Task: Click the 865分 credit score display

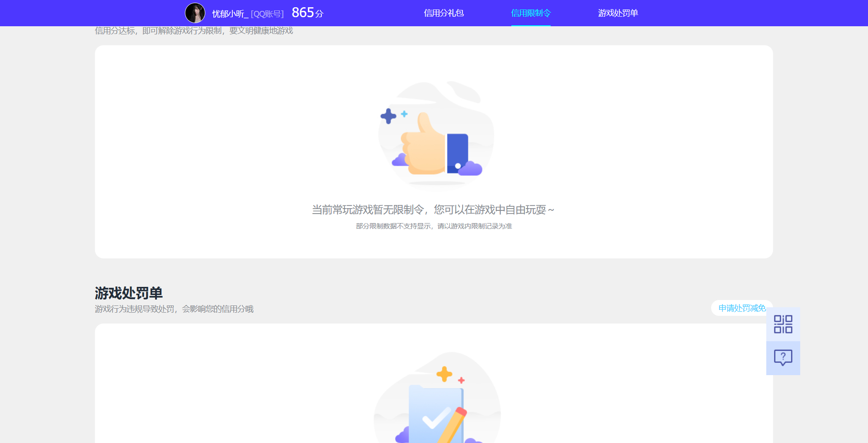Action: coord(307,13)
